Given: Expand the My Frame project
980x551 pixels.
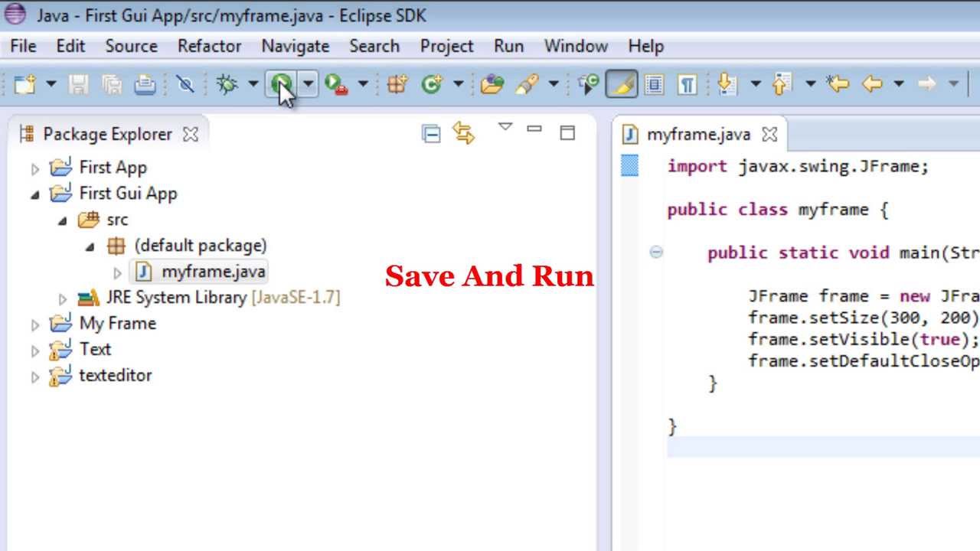Looking at the screenshot, I should (34, 324).
